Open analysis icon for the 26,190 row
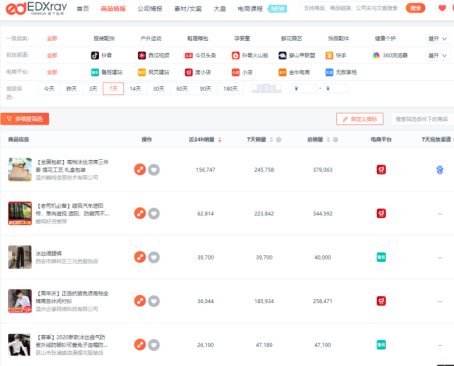Viewport: 454px width, 366px height. 140,344
